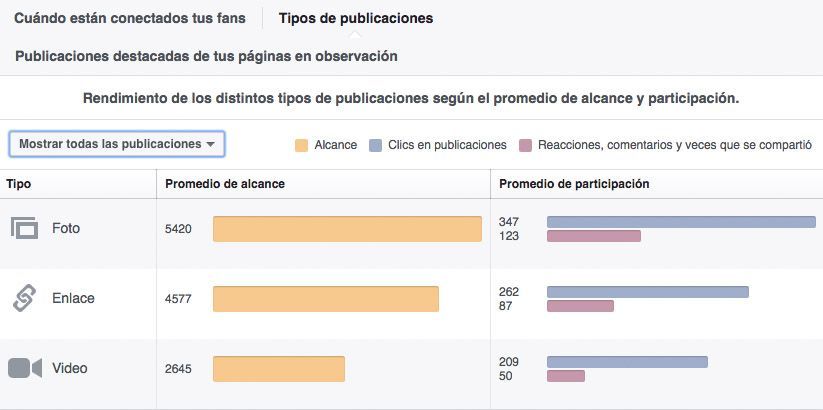This screenshot has height=410, width=823.
Task: Click the Foto blue post clicks bar
Action: pos(681,222)
